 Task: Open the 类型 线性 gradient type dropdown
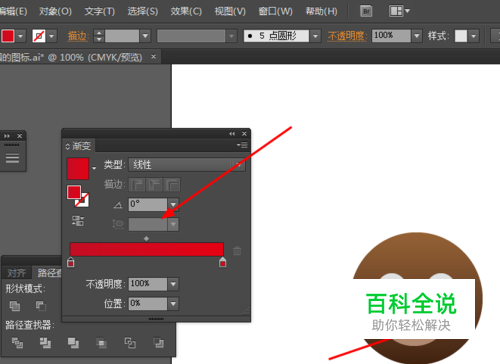tap(187, 165)
